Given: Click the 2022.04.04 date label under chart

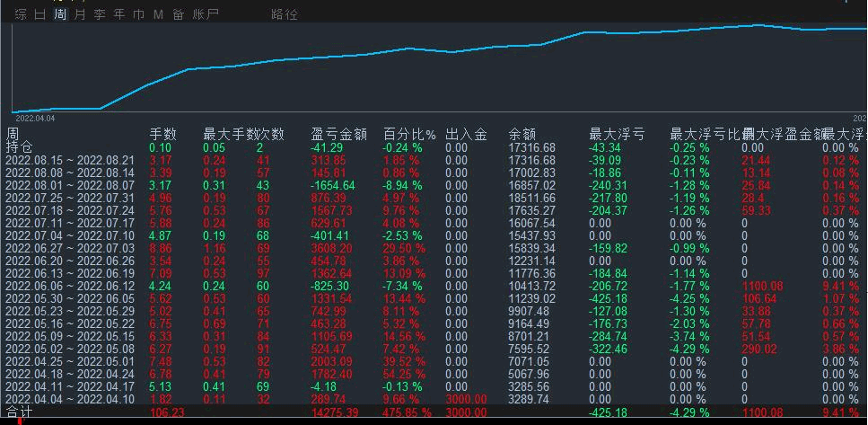Looking at the screenshot, I should pos(35,118).
